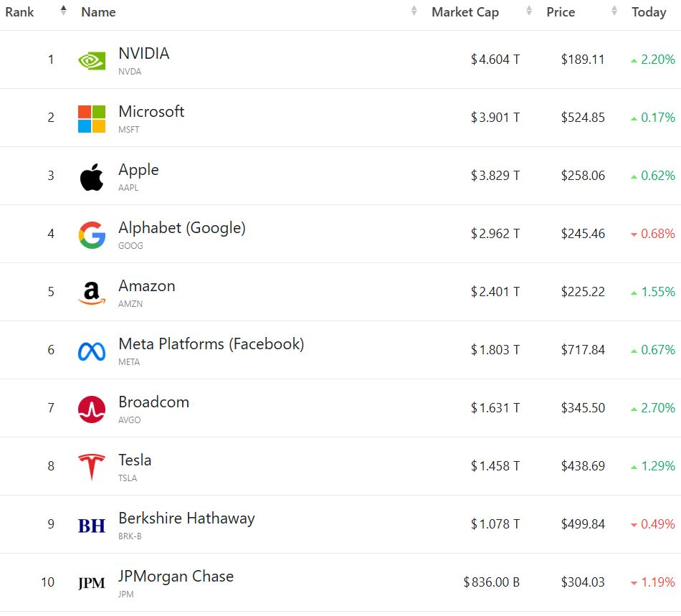Screen dimensions: 681x616
Task: Sort table by Rank column arrows
Action: [x=63, y=11]
